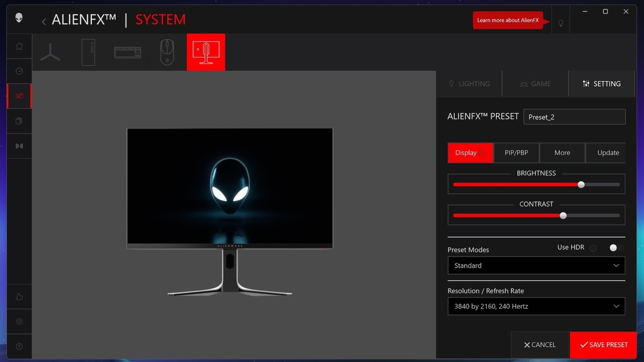Switch to the GAME tab
This screenshot has height=362, width=644.
click(x=536, y=84)
